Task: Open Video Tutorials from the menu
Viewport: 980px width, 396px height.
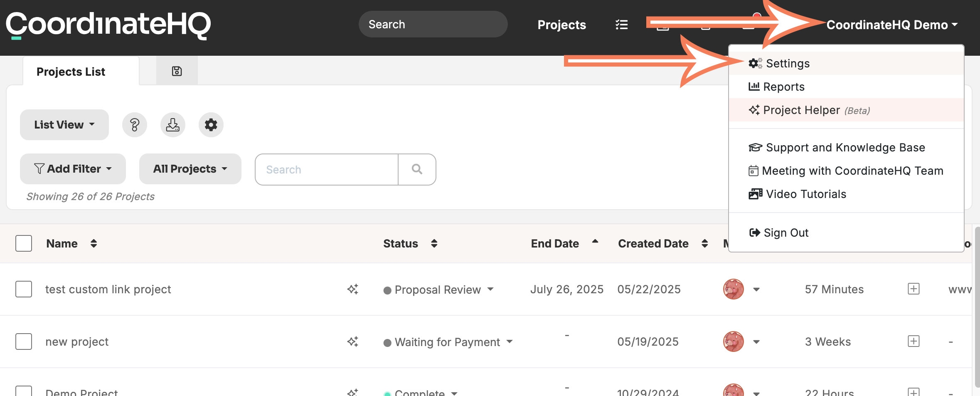Action: (x=846, y=194)
